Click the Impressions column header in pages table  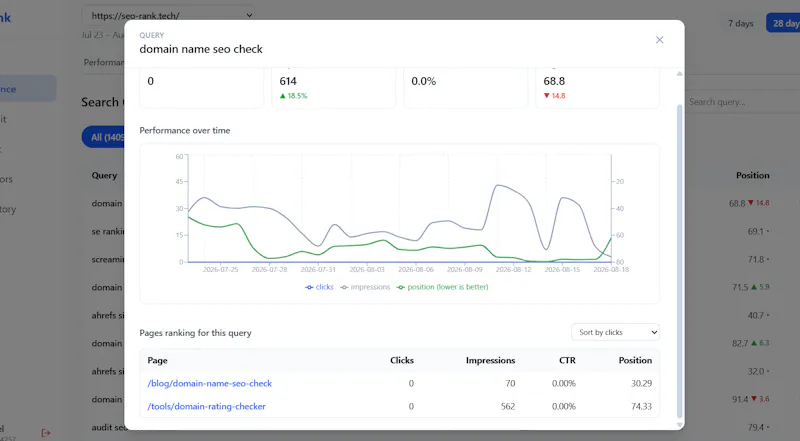(x=490, y=360)
